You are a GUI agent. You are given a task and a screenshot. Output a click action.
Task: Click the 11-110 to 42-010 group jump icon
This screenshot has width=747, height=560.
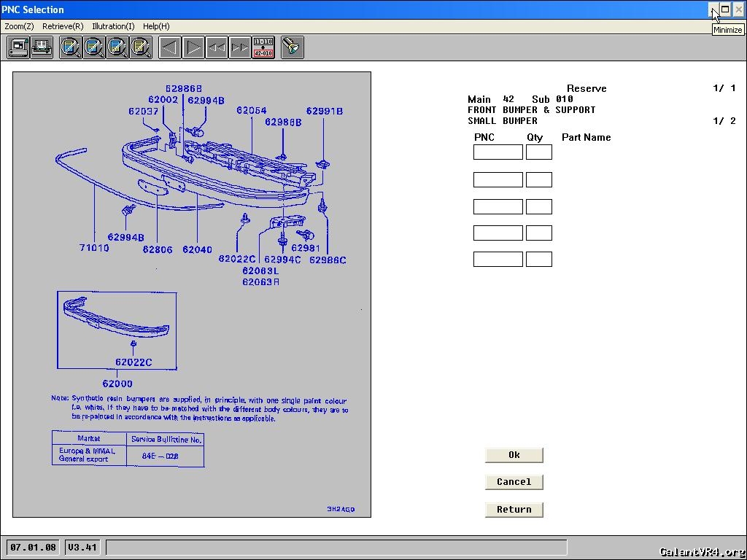(263, 48)
